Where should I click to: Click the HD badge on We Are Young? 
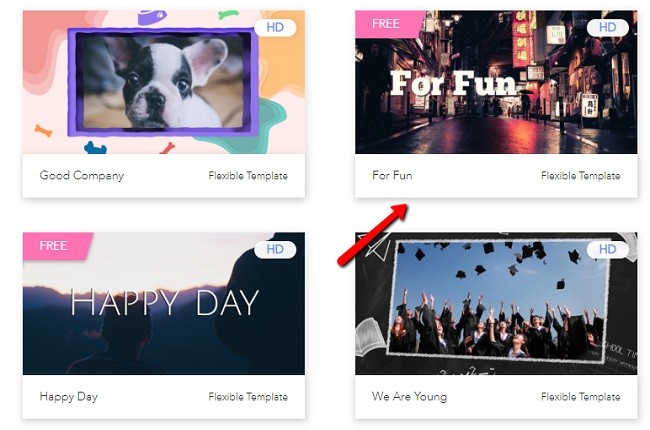click(x=608, y=249)
